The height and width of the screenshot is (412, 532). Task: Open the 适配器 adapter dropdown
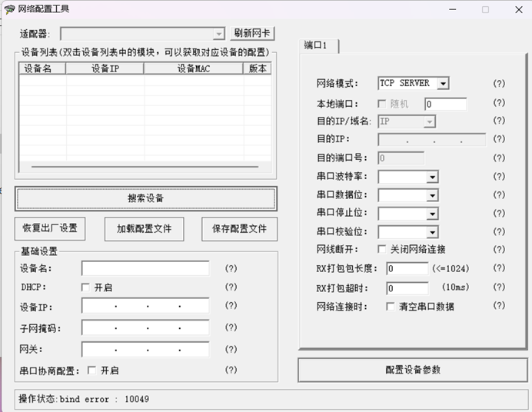click(219, 34)
